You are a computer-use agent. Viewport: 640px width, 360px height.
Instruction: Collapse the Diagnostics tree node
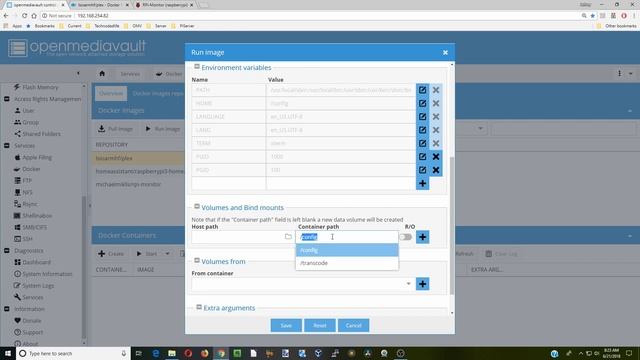[7, 251]
